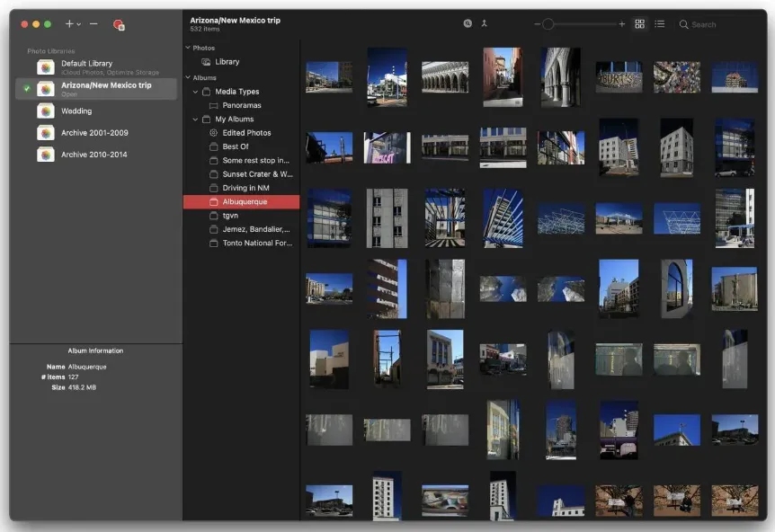Click the '418.2 MB' size value
This screenshot has height=532, width=775.
point(82,387)
